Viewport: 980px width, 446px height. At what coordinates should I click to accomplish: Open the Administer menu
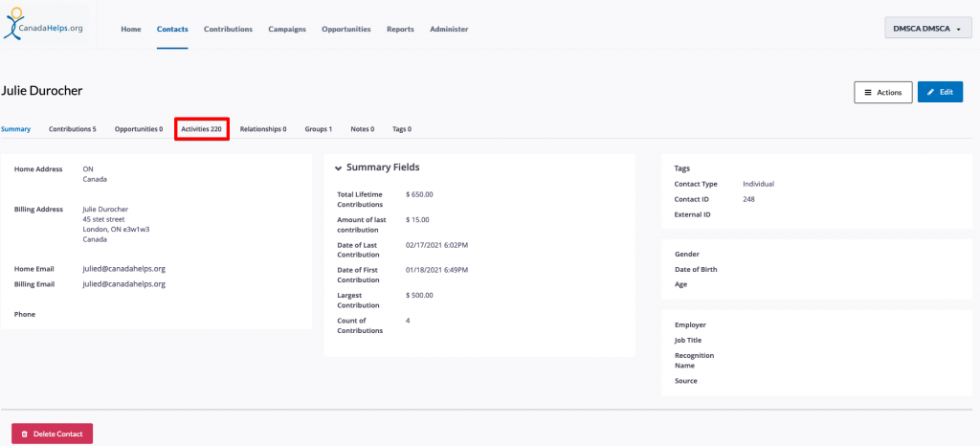[449, 30]
